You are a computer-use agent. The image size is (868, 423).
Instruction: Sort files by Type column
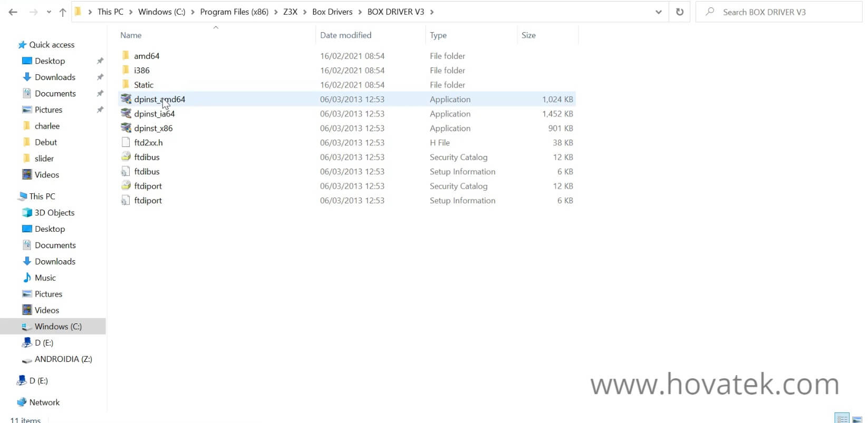438,35
